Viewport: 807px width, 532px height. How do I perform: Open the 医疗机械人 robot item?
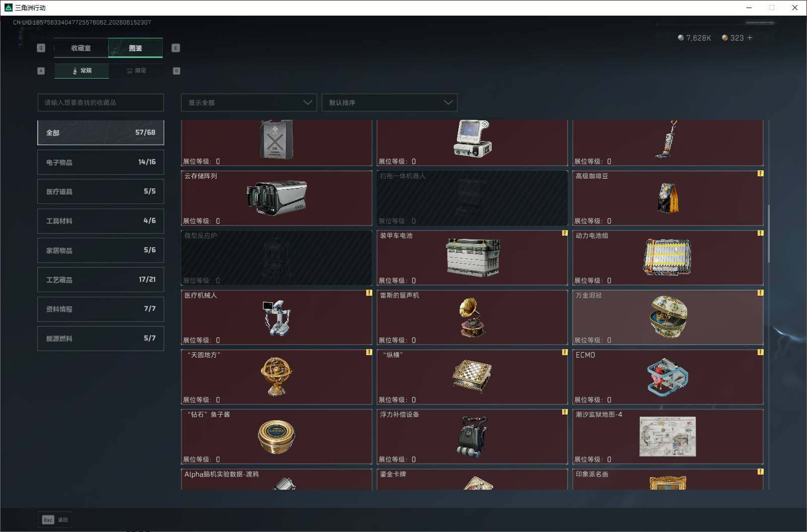point(277,317)
